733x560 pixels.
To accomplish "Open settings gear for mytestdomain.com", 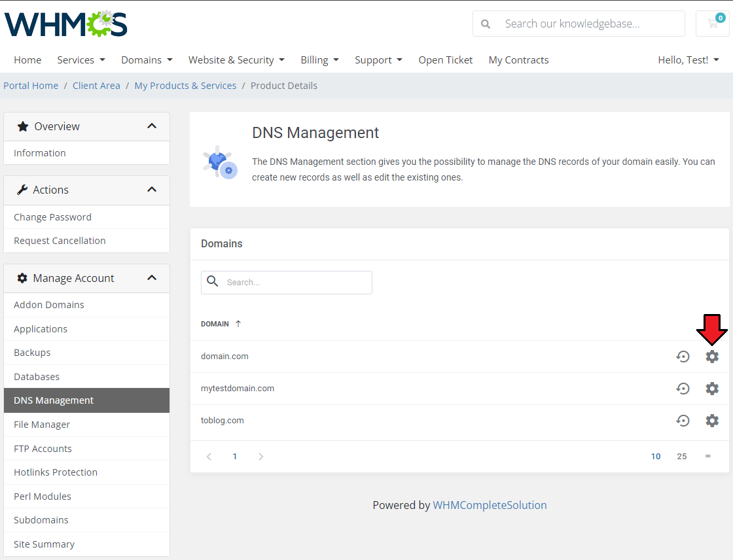I will [x=711, y=389].
